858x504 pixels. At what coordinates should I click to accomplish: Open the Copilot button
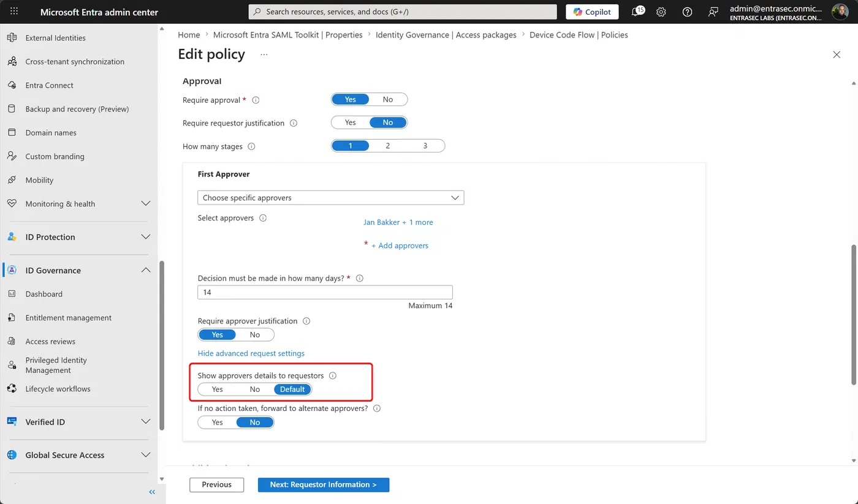(592, 12)
